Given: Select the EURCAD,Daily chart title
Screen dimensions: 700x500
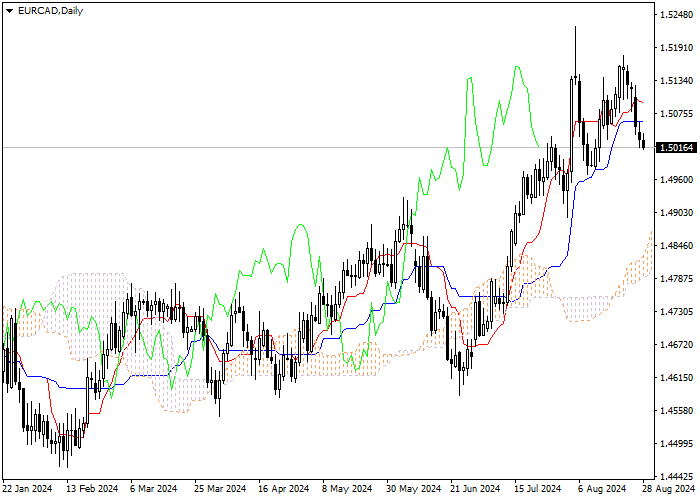Looking at the screenshot, I should click(50, 11).
